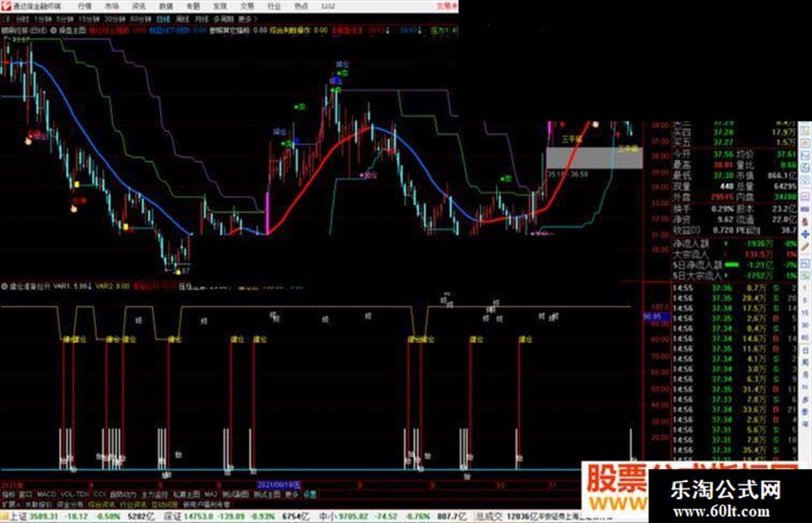
Task: Click the 净流入额 row in quote panel
Action: point(735,243)
